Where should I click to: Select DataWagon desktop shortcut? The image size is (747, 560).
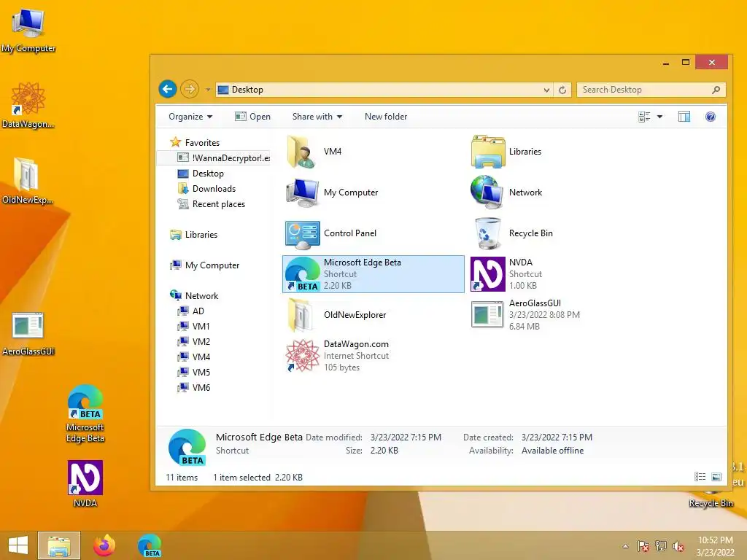[28, 105]
